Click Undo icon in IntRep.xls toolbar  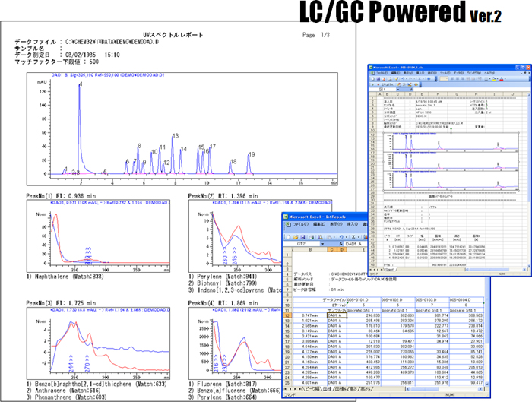342,237
